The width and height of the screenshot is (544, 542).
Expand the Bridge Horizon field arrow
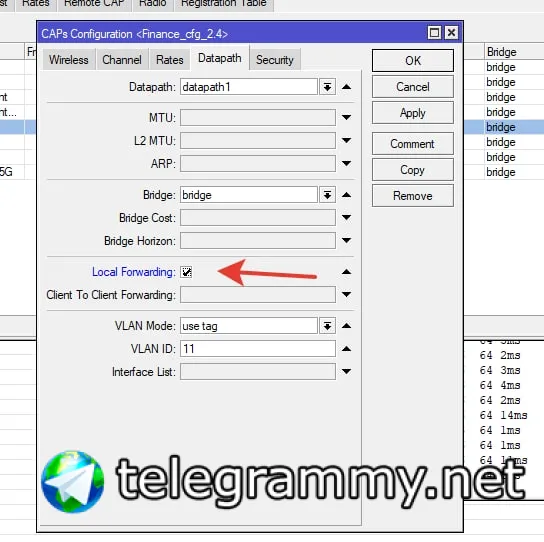(346, 240)
